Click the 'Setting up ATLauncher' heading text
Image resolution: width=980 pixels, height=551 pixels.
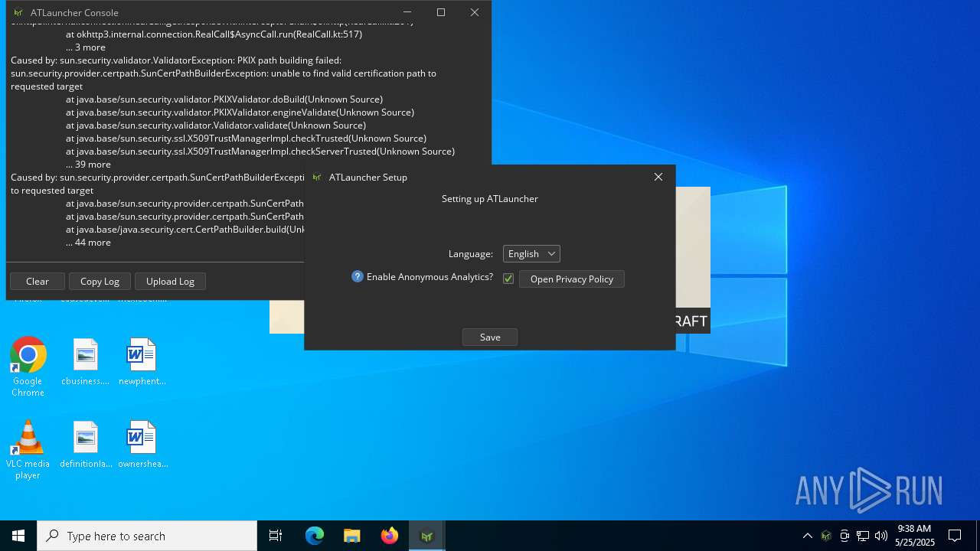click(490, 199)
